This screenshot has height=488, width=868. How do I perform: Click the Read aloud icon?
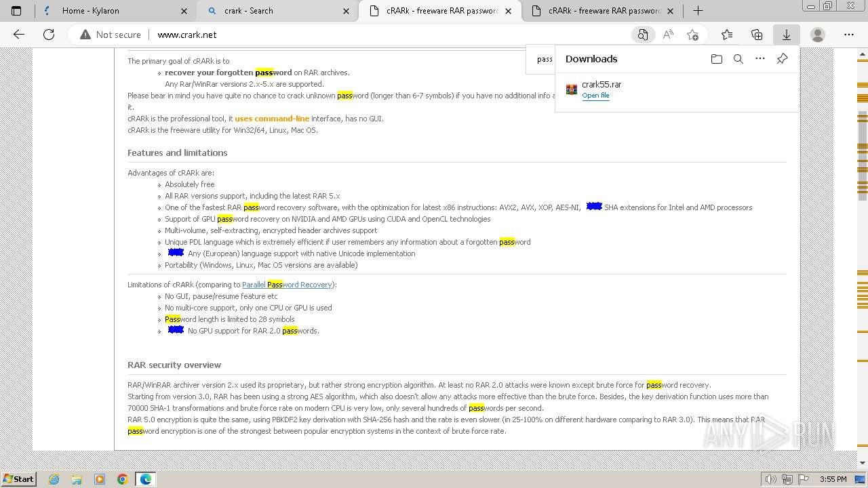tap(668, 35)
